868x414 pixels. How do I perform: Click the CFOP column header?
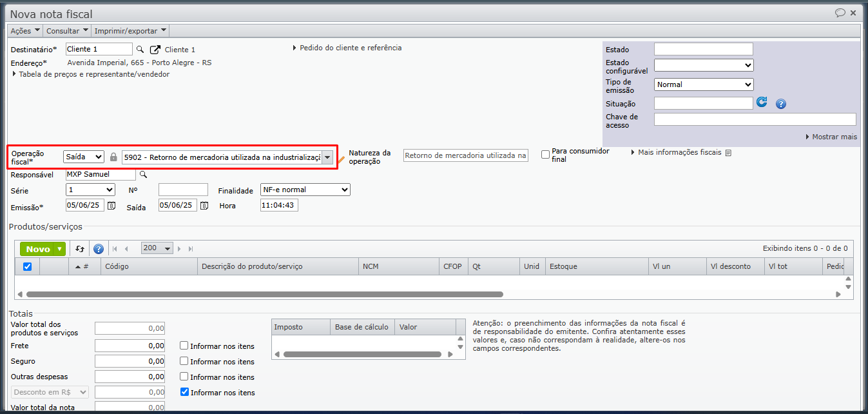pos(454,266)
